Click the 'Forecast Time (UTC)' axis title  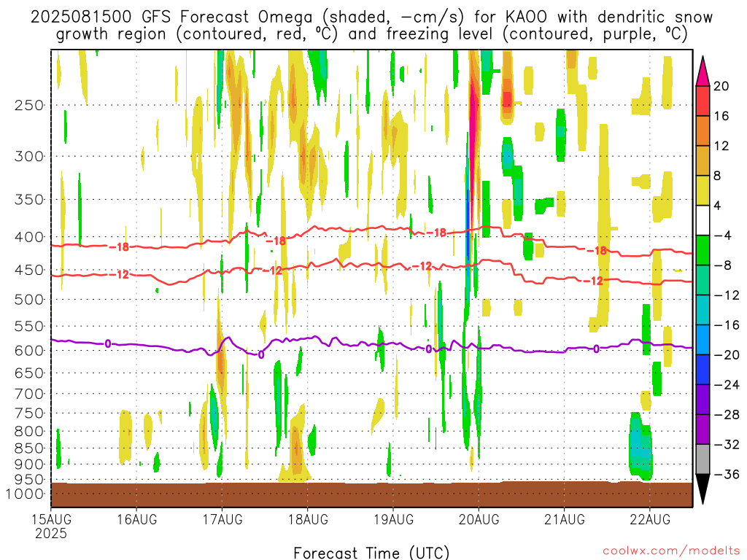click(x=371, y=553)
